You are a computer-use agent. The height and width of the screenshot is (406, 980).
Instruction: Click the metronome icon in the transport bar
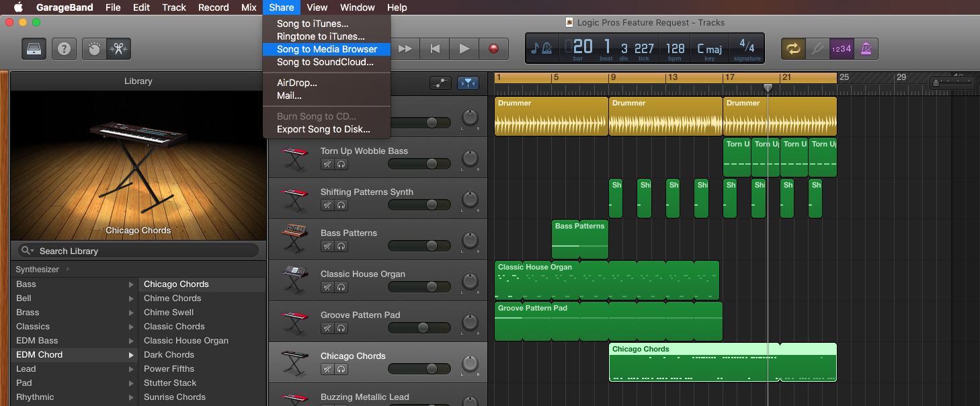point(866,48)
